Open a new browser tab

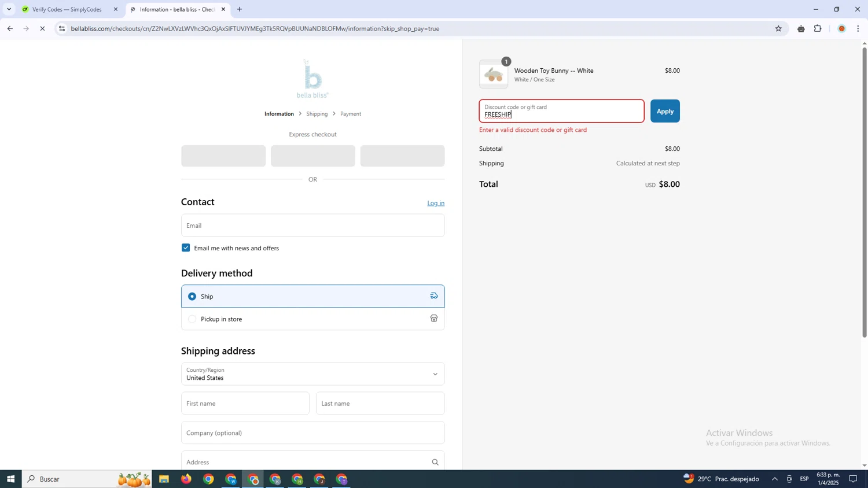240,9
